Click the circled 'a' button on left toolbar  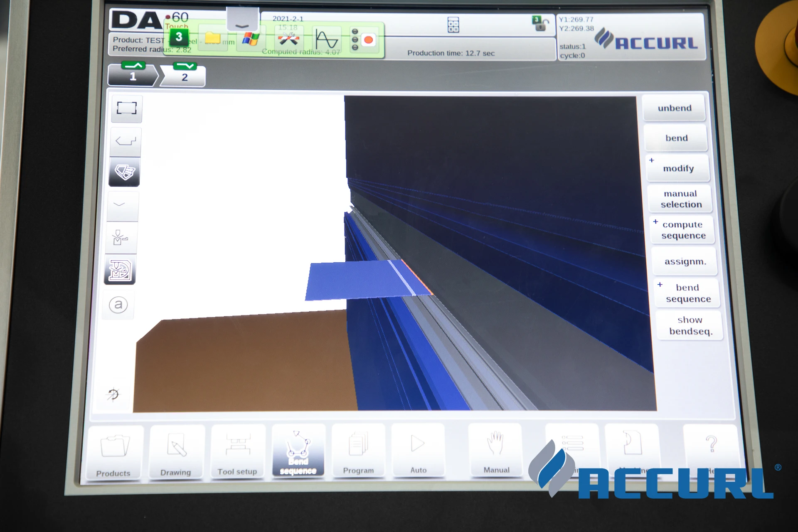pyautogui.click(x=118, y=305)
